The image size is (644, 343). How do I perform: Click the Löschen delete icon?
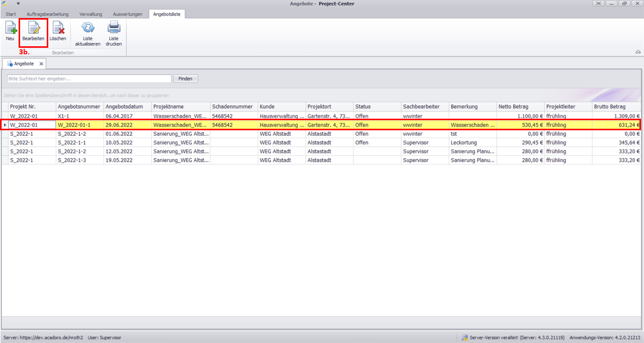click(58, 28)
